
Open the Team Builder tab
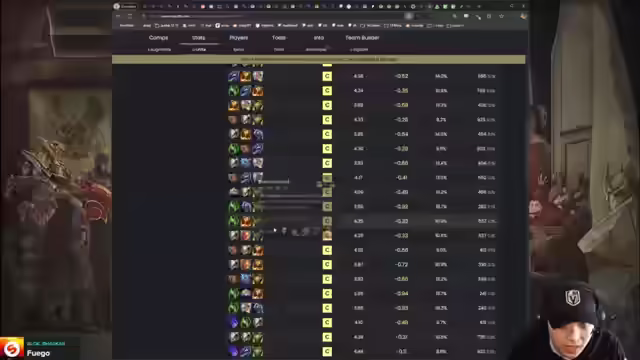(362, 38)
